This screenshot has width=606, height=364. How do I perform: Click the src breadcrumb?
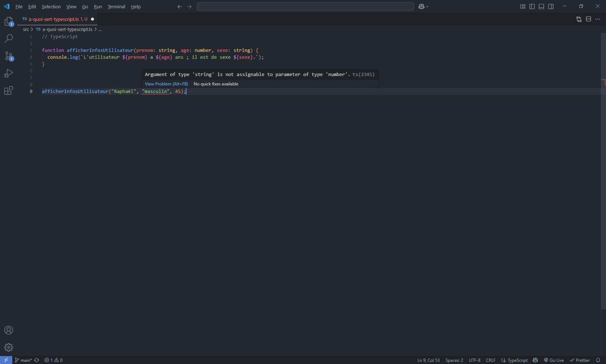coord(26,29)
